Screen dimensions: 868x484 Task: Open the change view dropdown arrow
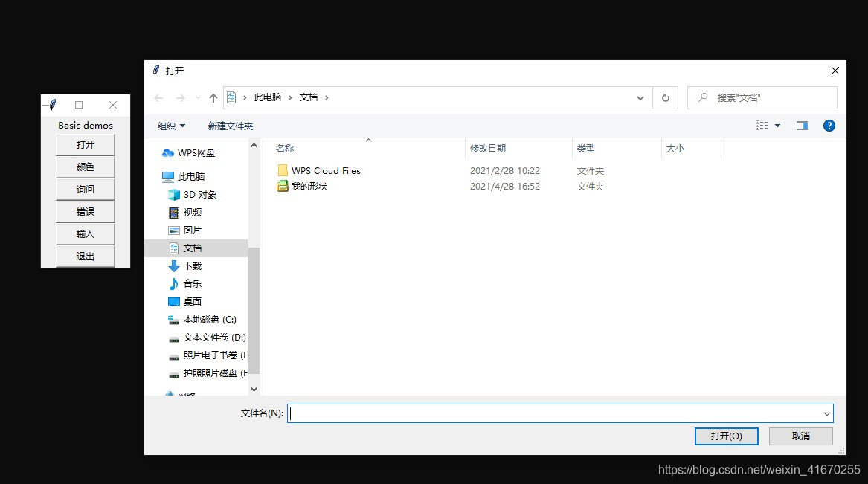tap(777, 126)
